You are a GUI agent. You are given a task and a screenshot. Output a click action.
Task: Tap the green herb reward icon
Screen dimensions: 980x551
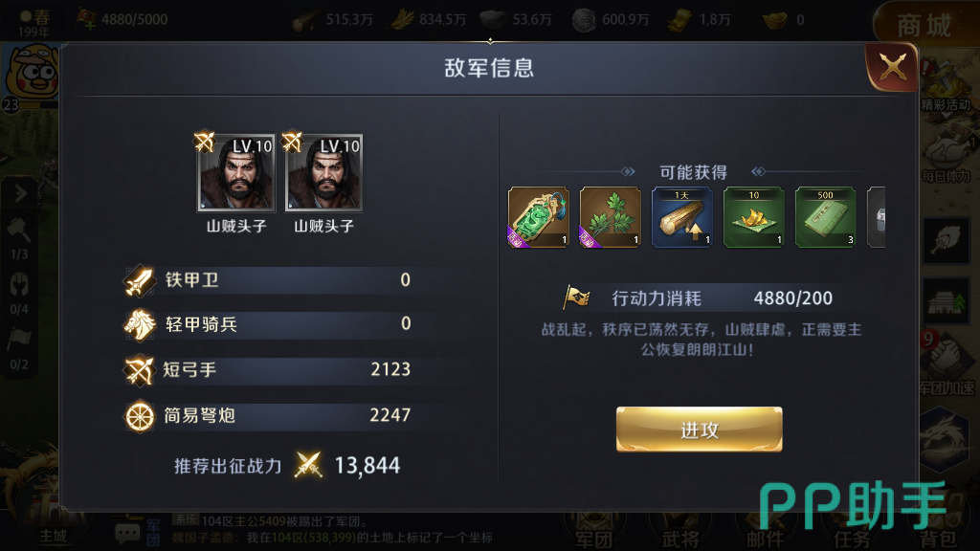(x=610, y=217)
